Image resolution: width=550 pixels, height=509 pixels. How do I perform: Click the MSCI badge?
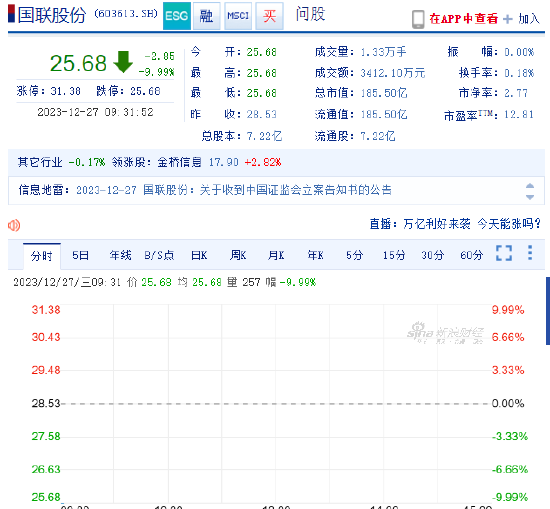238,16
